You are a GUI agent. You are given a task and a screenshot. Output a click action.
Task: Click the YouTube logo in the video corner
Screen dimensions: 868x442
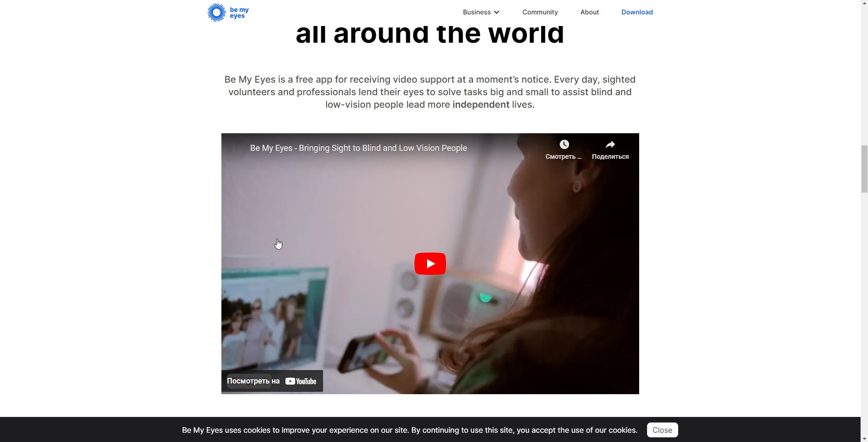(301, 381)
